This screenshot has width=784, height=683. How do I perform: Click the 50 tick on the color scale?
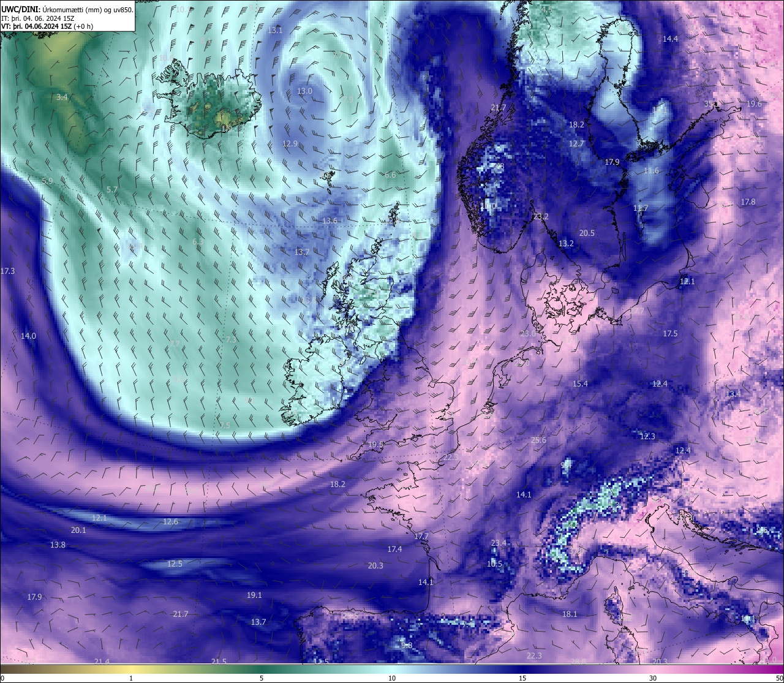tap(779, 678)
